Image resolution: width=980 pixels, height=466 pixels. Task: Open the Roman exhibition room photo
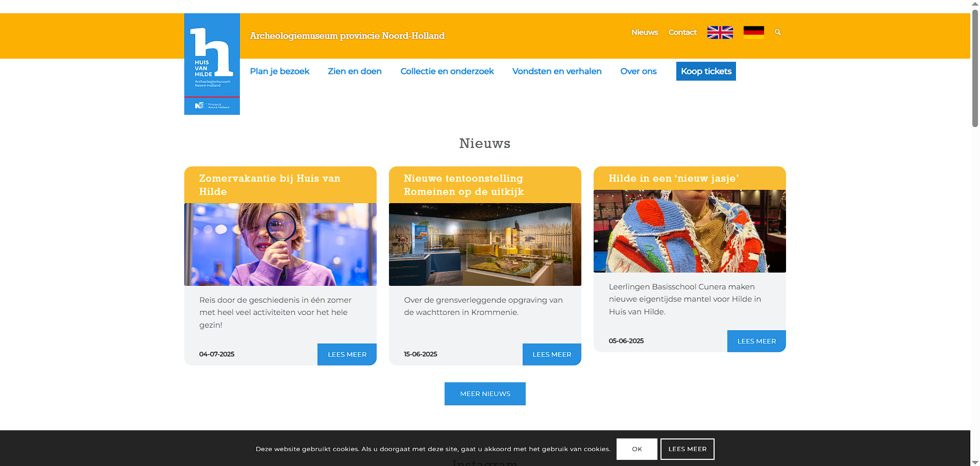point(484,244)
